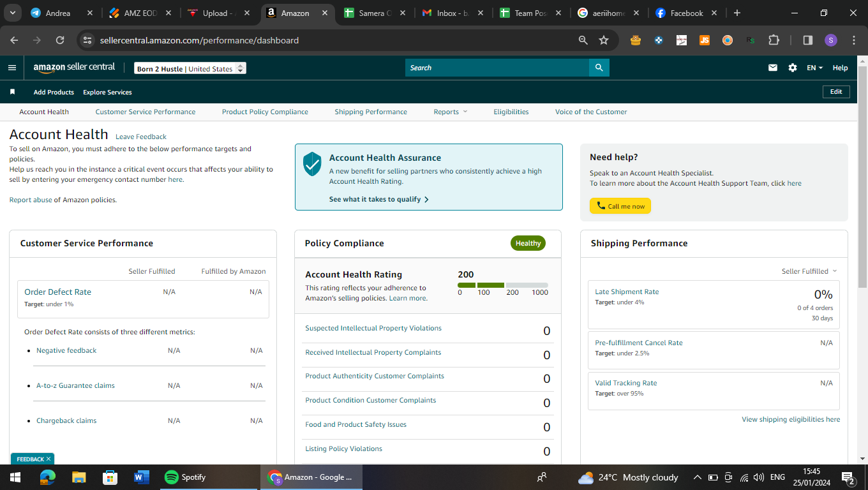Open the Late Shipment Rate link
The width and height of the screenshot is (868, 490).
[x=627, y=292]
